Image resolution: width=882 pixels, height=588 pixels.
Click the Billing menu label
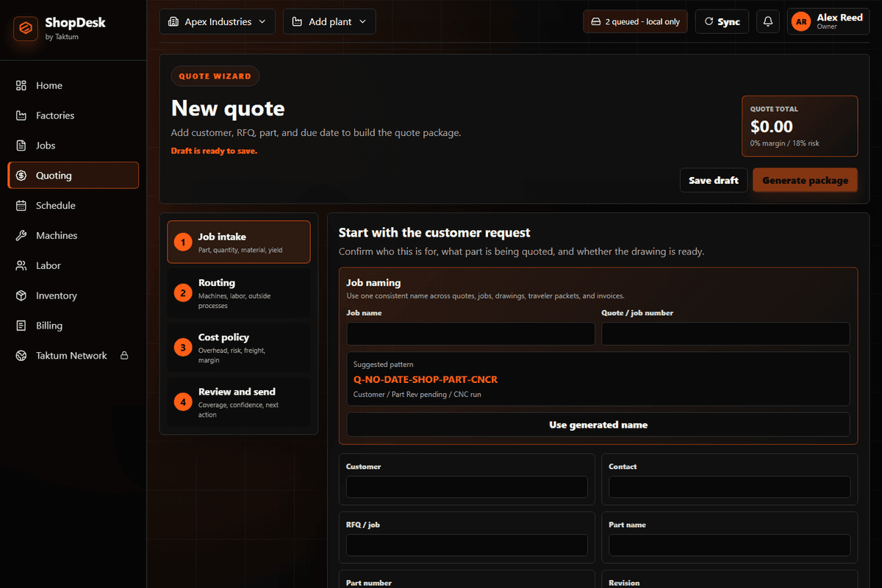(x=49, y=326)
